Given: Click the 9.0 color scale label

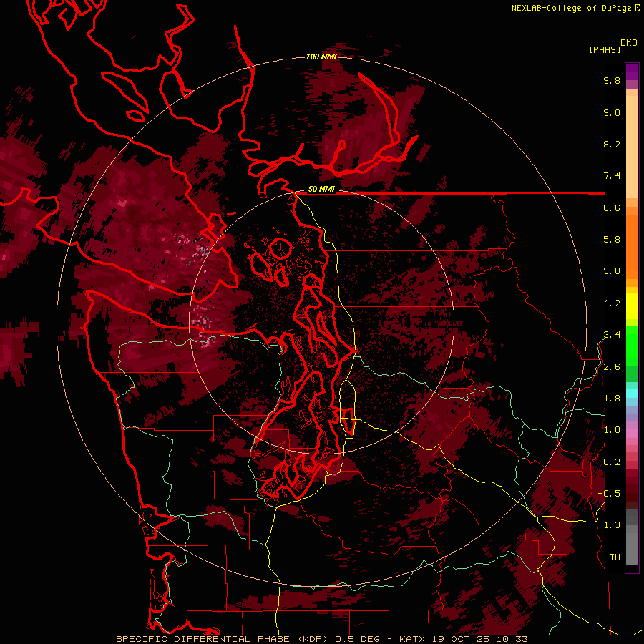Looking at the screenshot, I should click(x=612, y=112).
